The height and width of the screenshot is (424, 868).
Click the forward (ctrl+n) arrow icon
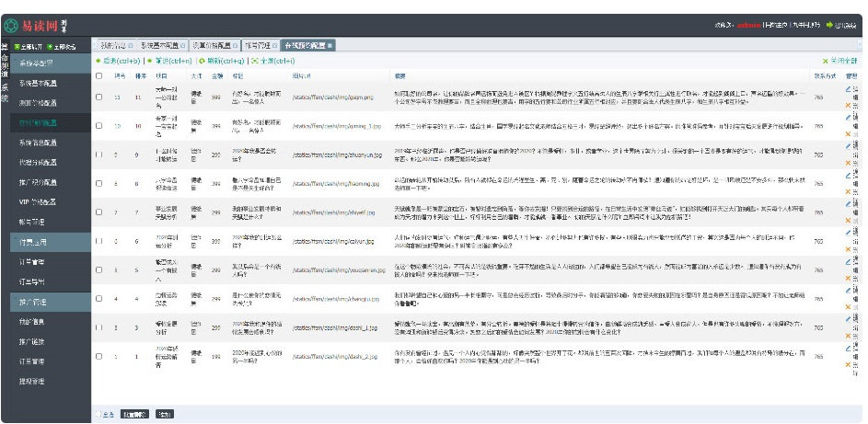tap(149, 61)
